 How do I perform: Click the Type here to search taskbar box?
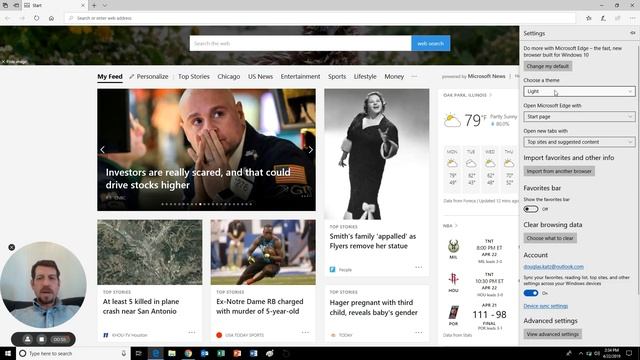pyautogui.click(x=73, y=353)
